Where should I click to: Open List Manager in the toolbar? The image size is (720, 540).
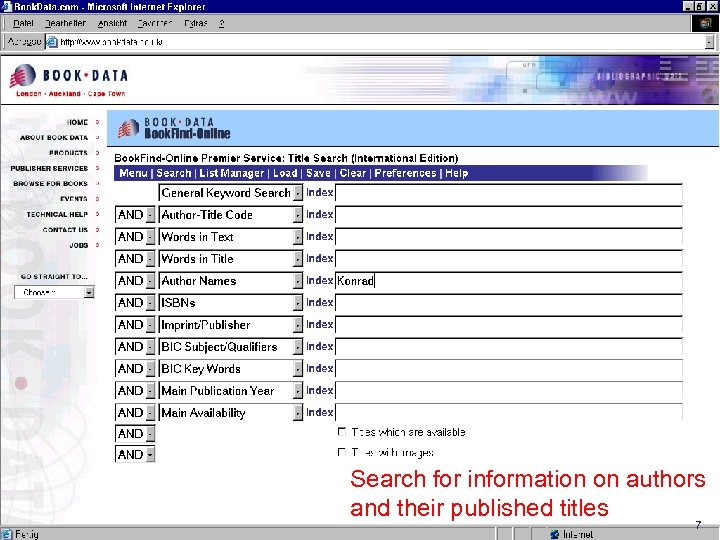(232, 173)
